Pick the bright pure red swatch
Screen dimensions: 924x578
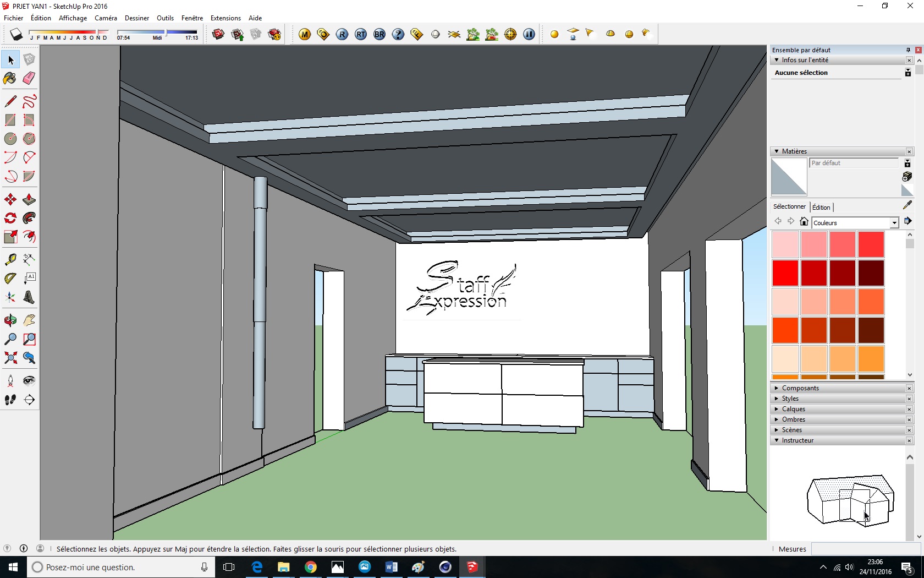(x=785, y=273)
